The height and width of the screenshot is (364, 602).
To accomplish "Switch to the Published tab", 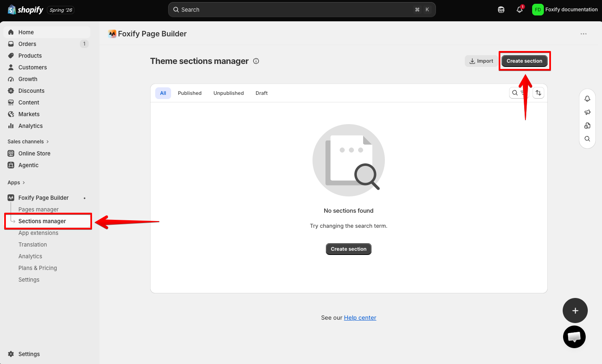I will coord(190,93).
